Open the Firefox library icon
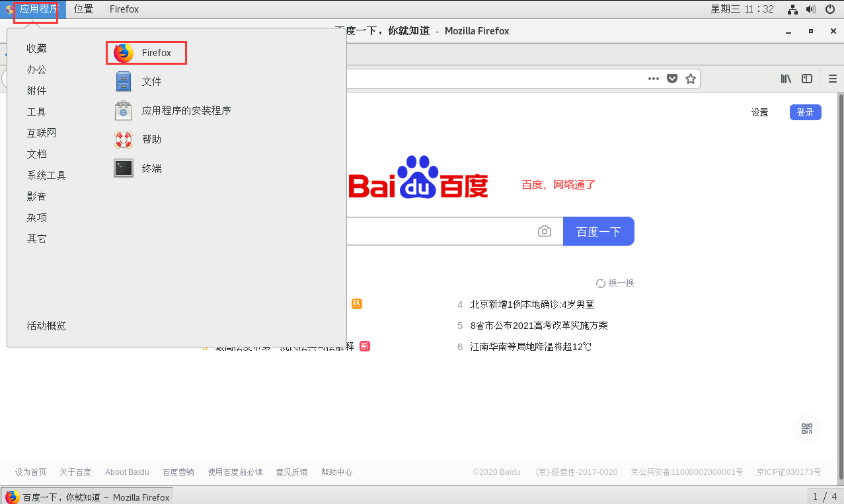 coord(786,79)
